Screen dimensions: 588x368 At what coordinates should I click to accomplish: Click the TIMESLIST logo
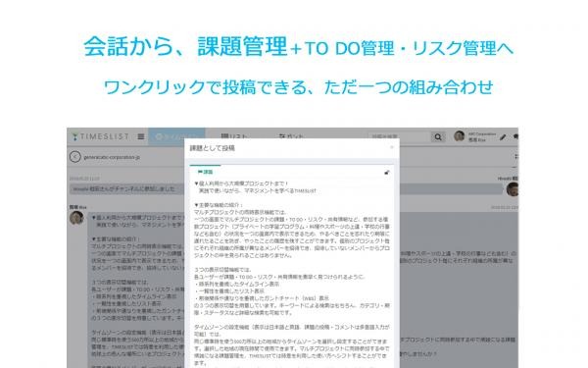point(101,136)
